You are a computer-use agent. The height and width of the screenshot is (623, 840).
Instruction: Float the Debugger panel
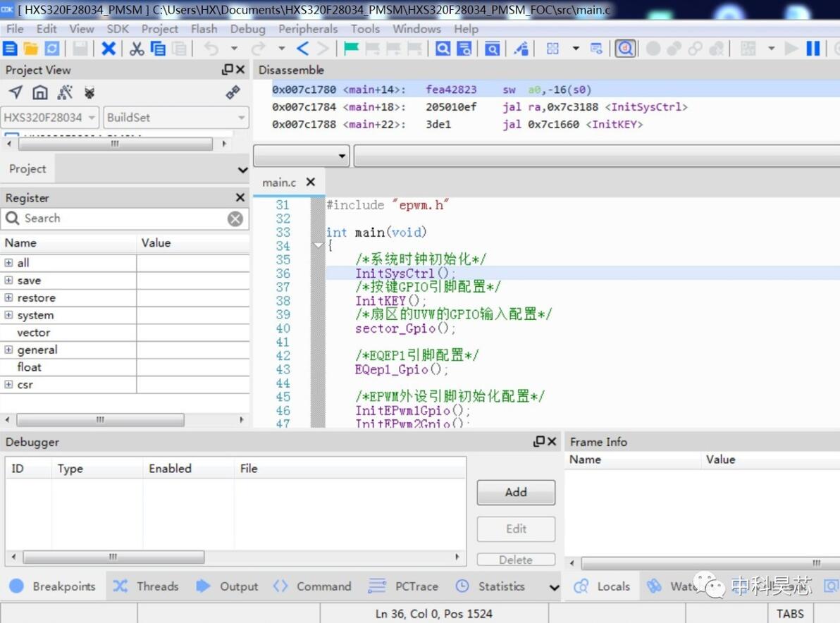(539, 441)
